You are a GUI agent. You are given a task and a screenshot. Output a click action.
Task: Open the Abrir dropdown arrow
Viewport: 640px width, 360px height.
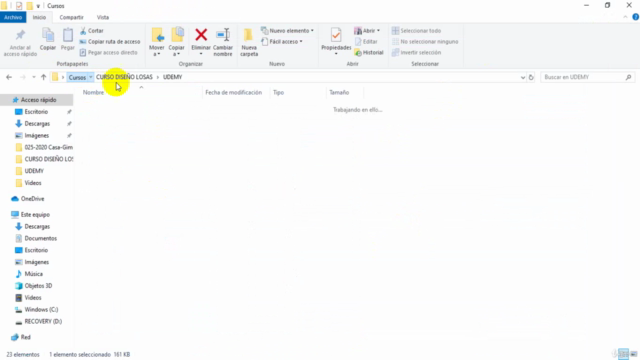[x=378, y=31]
